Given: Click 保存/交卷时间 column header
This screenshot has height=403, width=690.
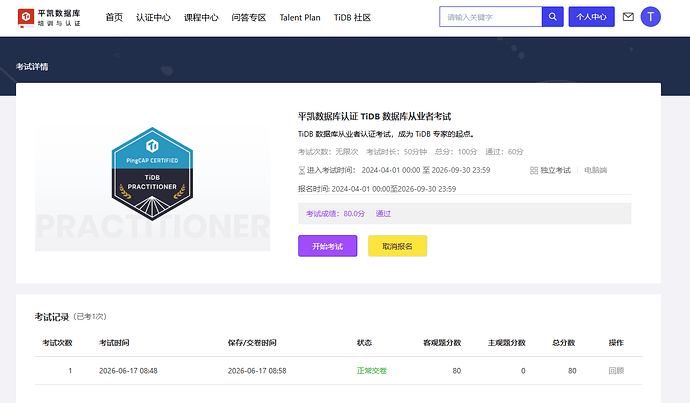Looking at the screenshot, I should coord(252,343).
